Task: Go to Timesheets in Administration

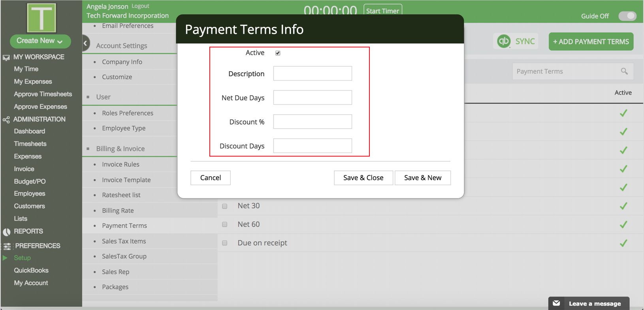Action: 30,144
